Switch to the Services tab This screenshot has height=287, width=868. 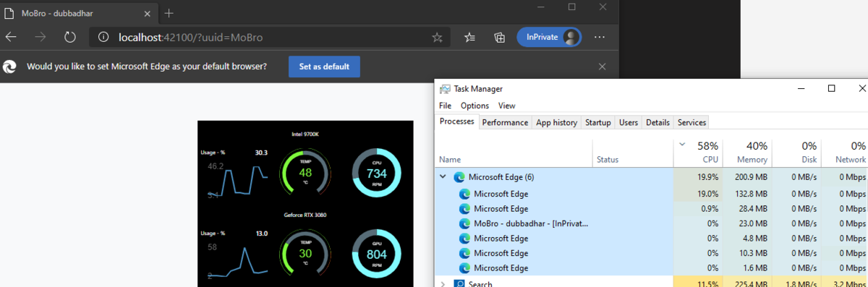click(x=692, y=123)
